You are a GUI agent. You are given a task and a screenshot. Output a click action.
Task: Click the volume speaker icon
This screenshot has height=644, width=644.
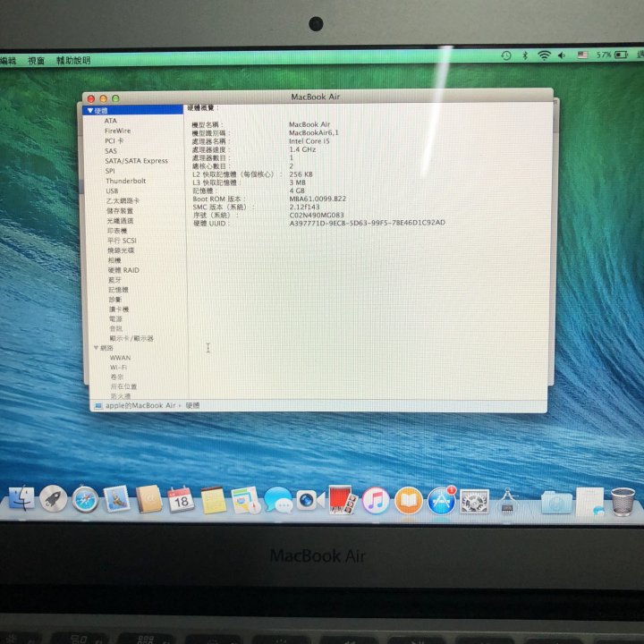click(562, 55)
